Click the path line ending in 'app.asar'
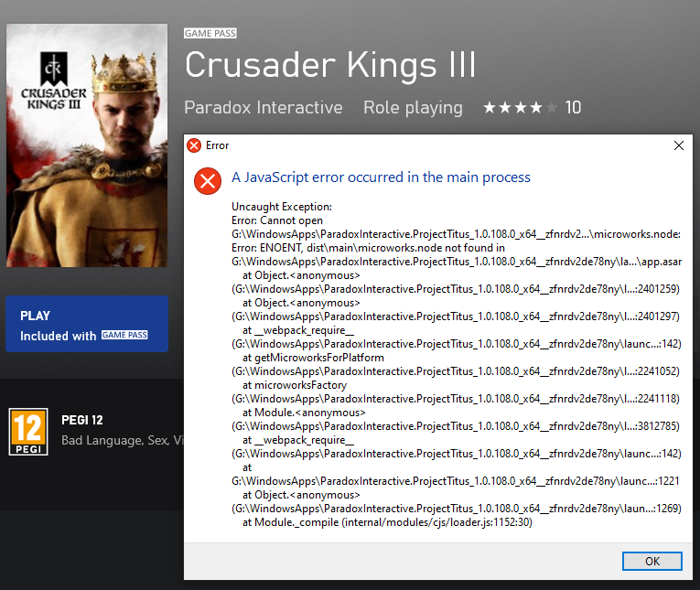The width and height of the screenshot is (700, 590). 457,262
